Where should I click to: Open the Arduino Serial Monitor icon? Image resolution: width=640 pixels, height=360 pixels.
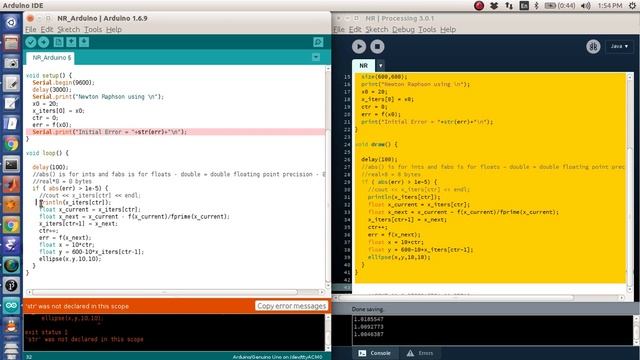318,42
